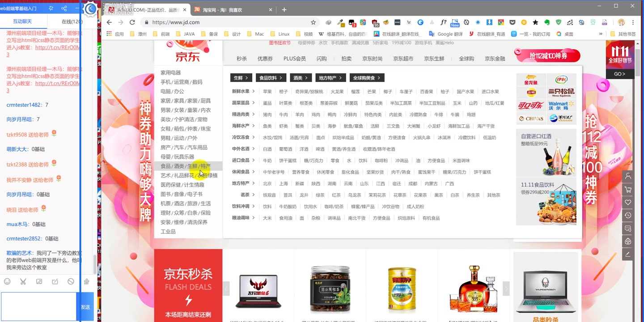Click the JD sidebar user account icon

pyautogui.click(x=628, y=176)
